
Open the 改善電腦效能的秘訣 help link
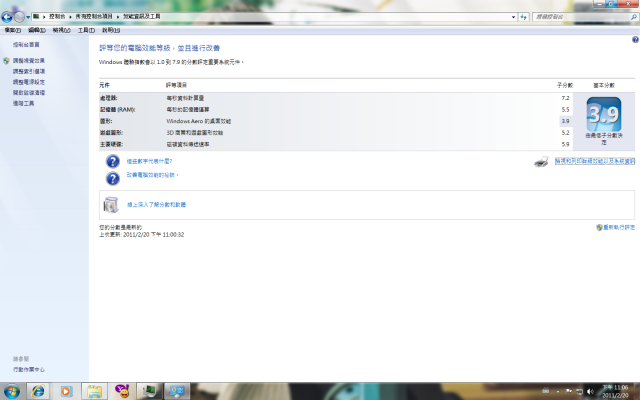tap(152, 175)
